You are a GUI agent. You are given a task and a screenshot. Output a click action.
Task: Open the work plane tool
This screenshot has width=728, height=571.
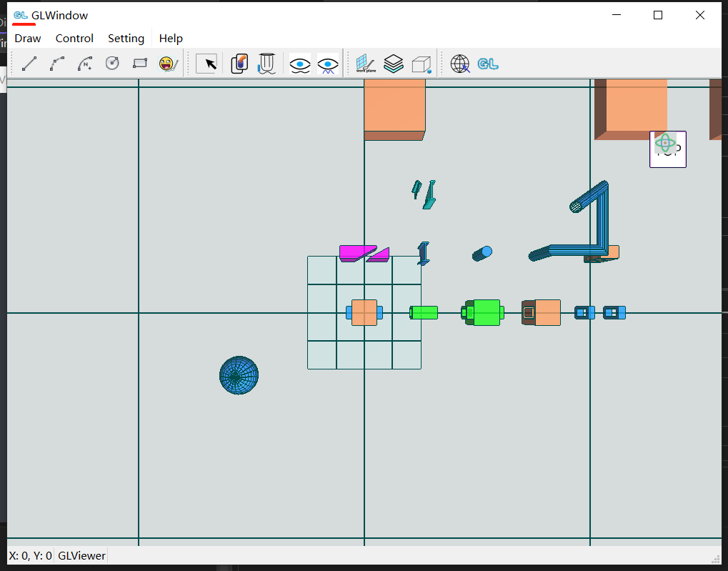366,64
